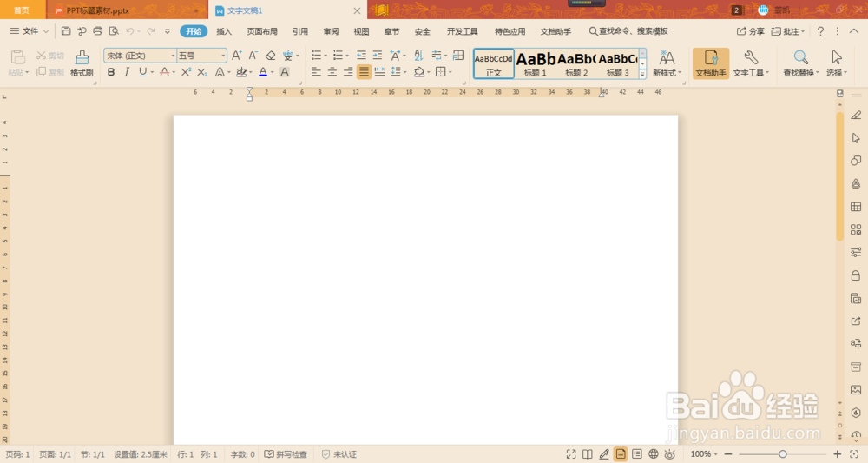The image size is (868, 463).
Task: Switch to the 审阅 tab
Action: pyautogui.click(x=331, y=31)
